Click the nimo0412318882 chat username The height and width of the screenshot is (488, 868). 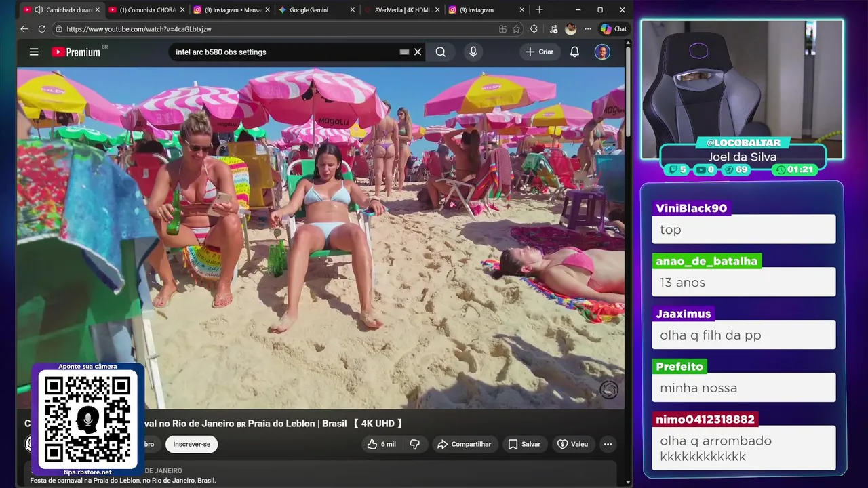click(705, 420)
